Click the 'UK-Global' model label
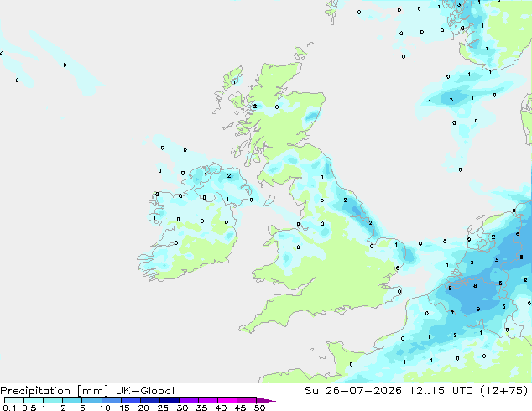Viewport: 532px width, 411px height. tap(145, 391)
